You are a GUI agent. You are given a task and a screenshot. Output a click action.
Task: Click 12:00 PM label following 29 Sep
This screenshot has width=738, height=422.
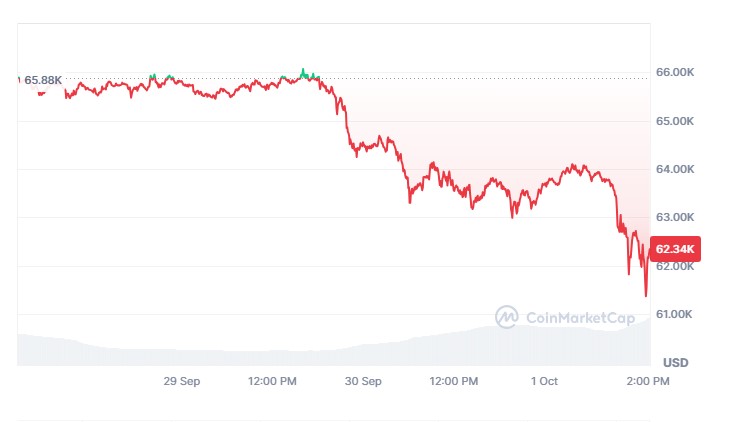(272, 381)
